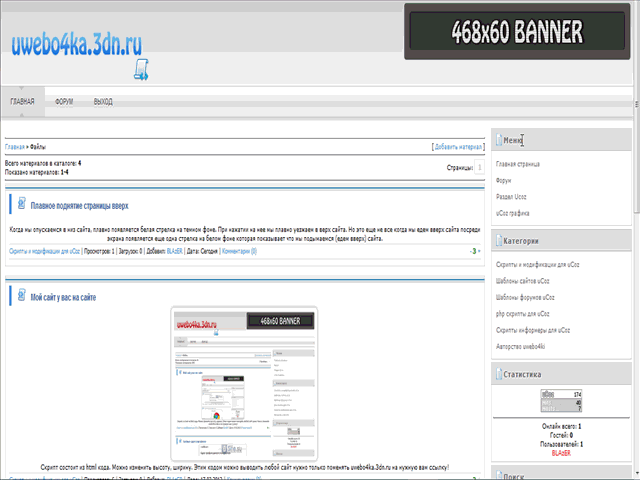Viewport: 640px width, 480px height.
Task: Open the ФОРУМ navigation tab
Action: (x=64, y=102)
